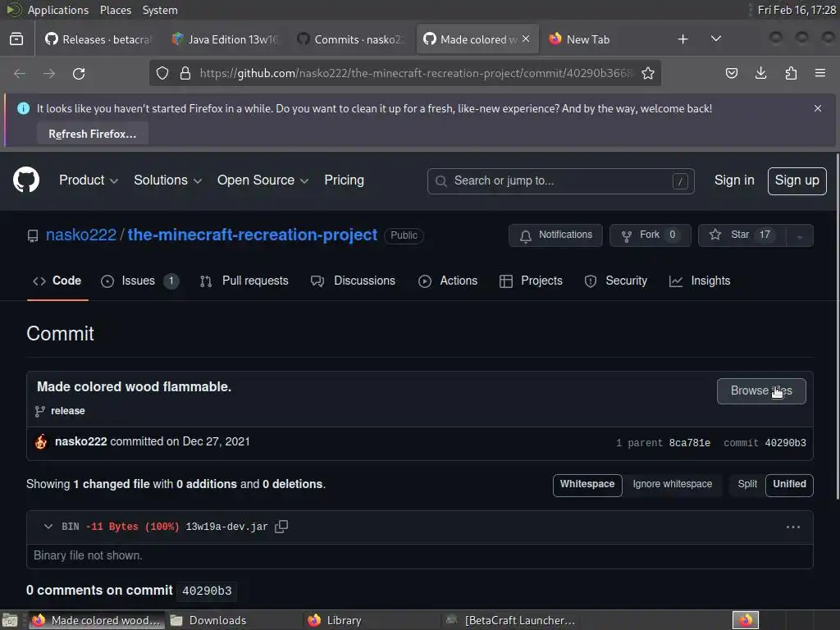
Task: Click the Refresh Firefox... button
Action: point(92,134)
